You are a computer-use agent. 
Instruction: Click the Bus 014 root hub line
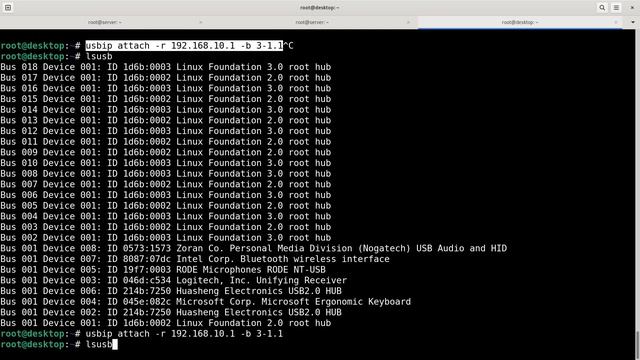point(166,109)
